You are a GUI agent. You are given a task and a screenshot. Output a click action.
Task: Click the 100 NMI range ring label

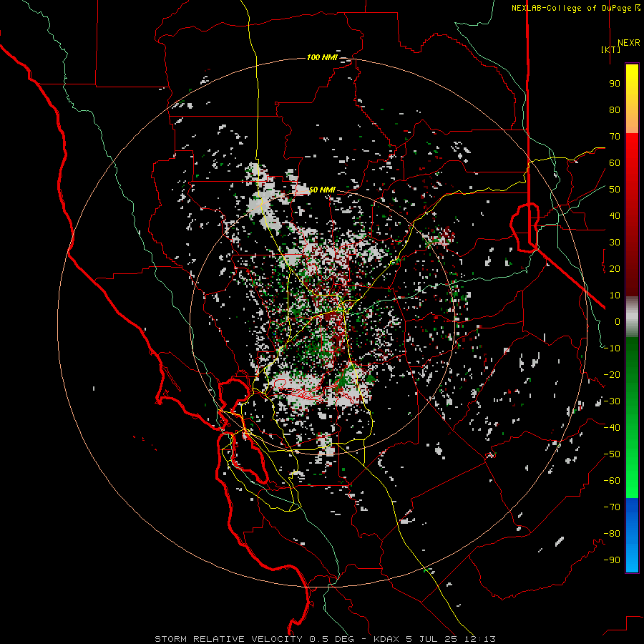(x=322, y=57)
